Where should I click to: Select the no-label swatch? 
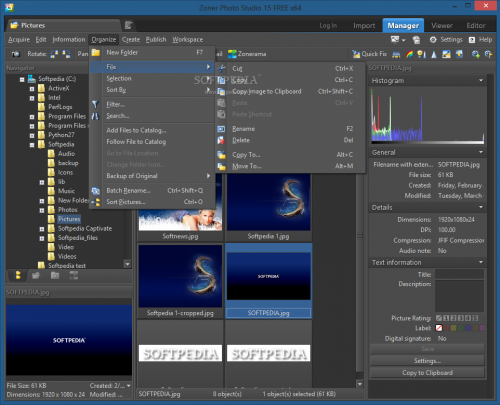[439, 328]
